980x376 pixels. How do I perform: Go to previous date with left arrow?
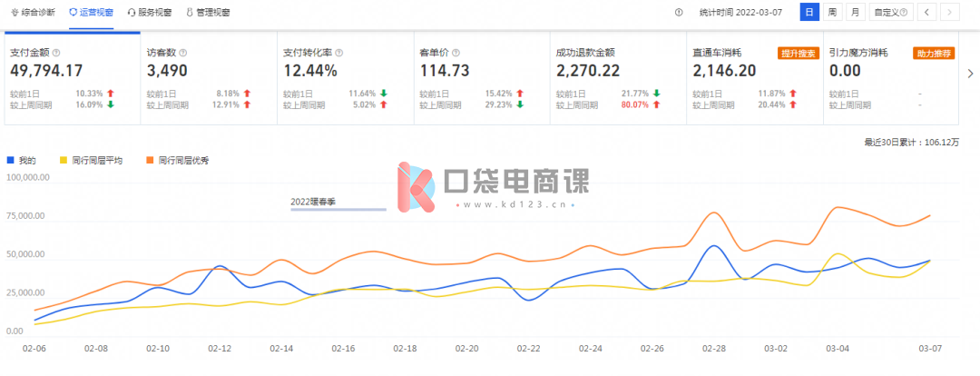[x=927, y=13]
